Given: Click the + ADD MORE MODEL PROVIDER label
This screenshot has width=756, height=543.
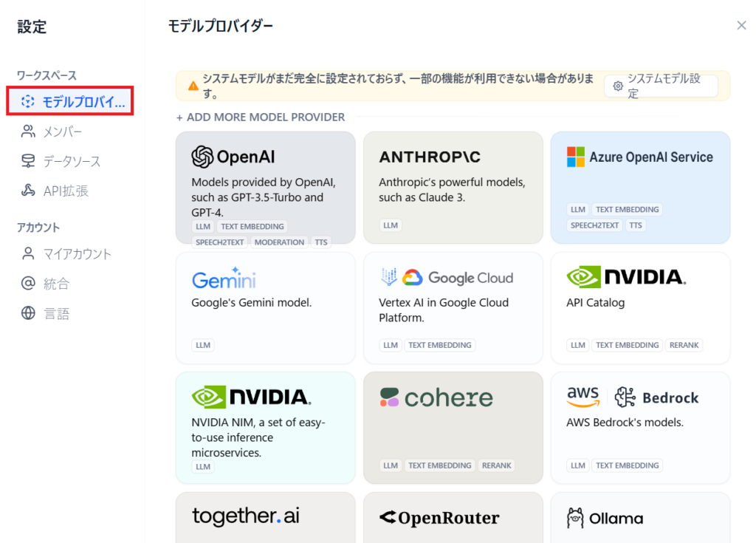Looking at the screenshot, I should coord(261,117).
